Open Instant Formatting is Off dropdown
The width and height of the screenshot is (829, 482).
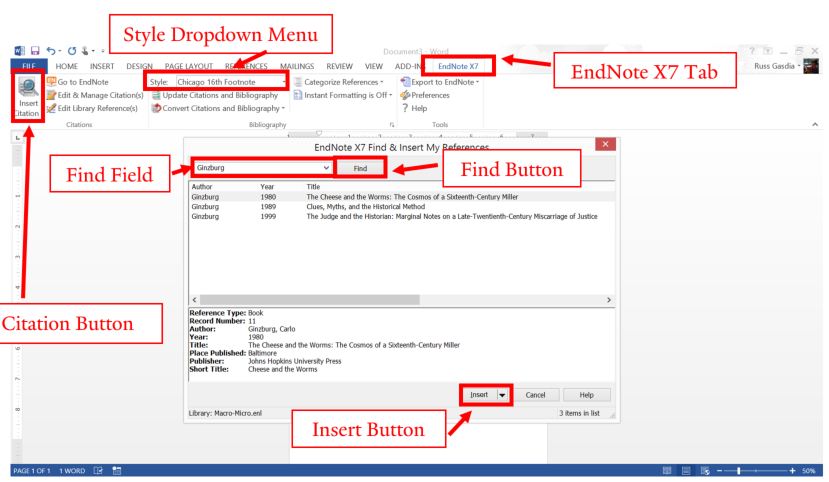[343, 95]
